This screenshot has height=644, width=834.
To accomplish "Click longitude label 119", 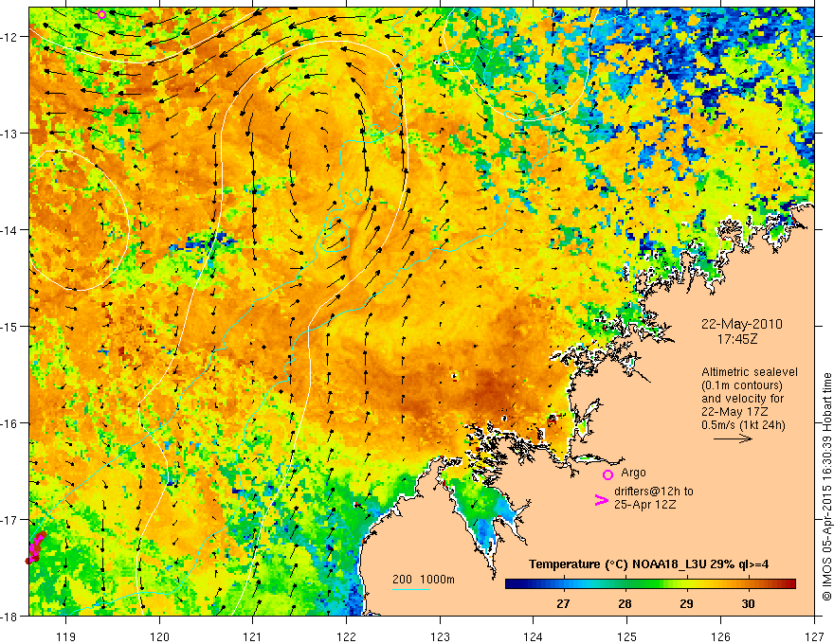I will [66, 636].
